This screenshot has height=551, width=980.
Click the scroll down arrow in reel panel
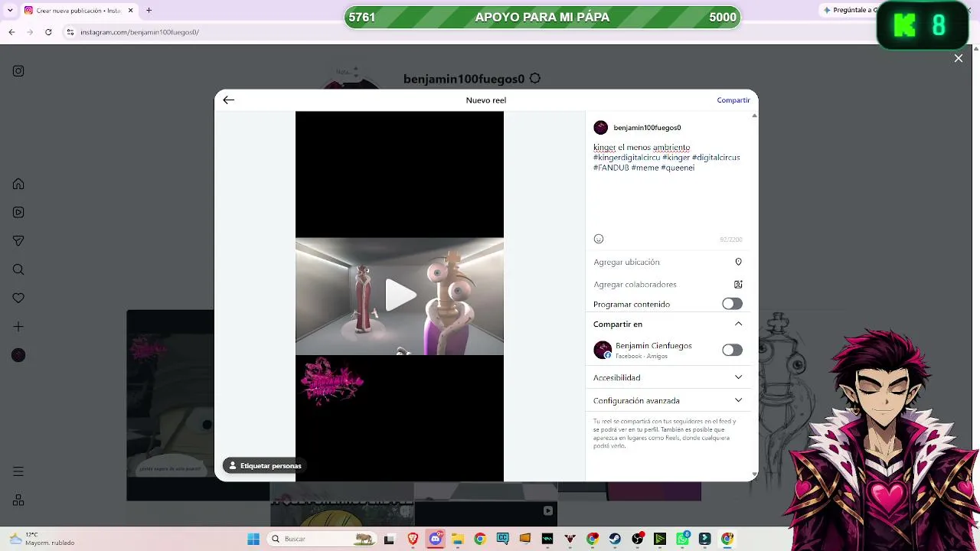[754, 475]
